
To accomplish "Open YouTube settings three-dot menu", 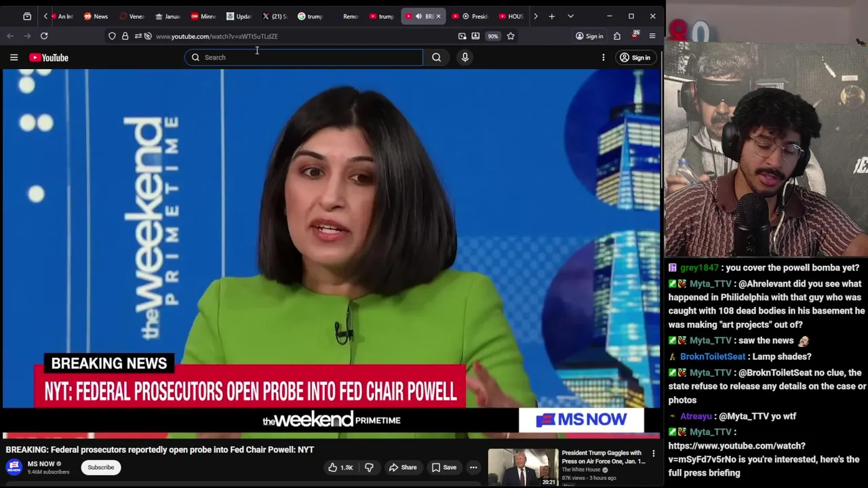I will (x=604, y=58).
